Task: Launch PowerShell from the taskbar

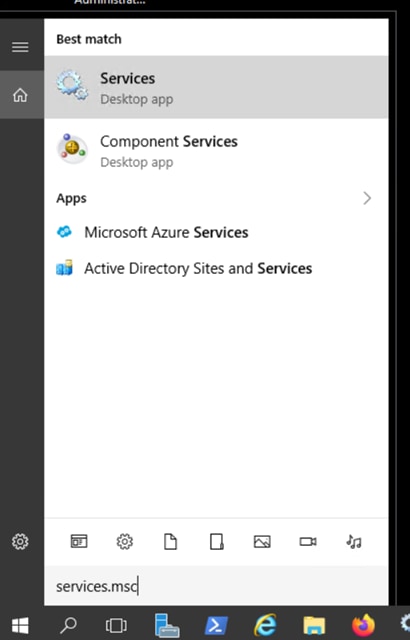Action: click(x=216, y=625)
